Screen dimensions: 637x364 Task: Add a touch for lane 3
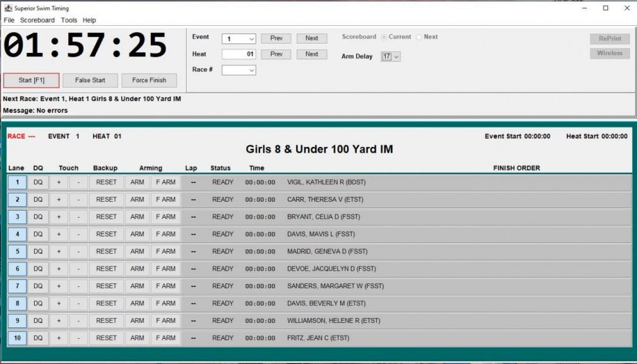59,217
